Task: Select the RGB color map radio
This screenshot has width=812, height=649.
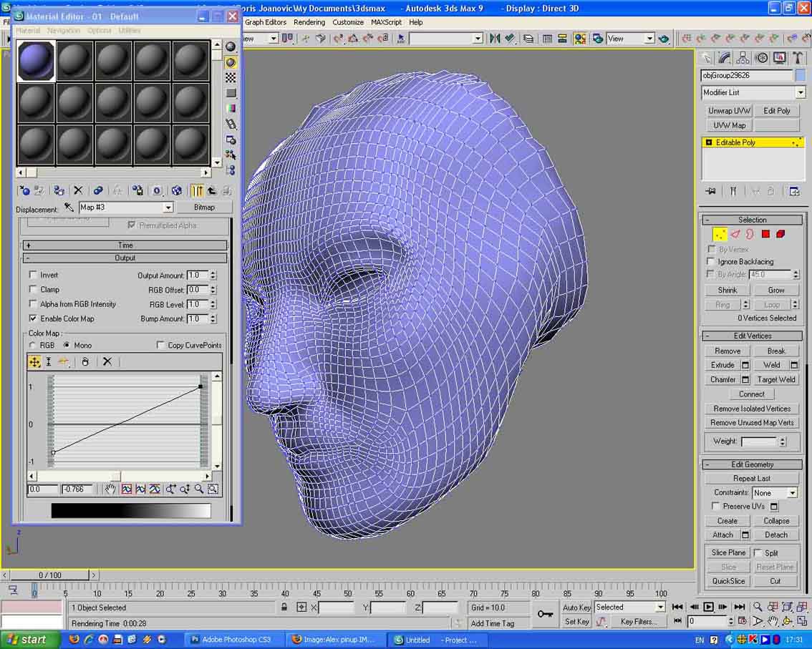Action: click(x=33, y=345)
